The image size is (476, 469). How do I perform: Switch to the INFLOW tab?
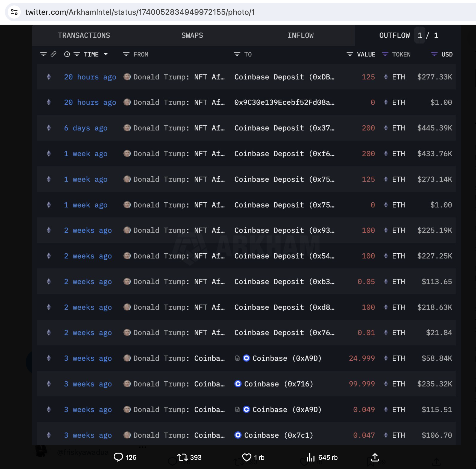pyautogui.click(x=300, y=35)
